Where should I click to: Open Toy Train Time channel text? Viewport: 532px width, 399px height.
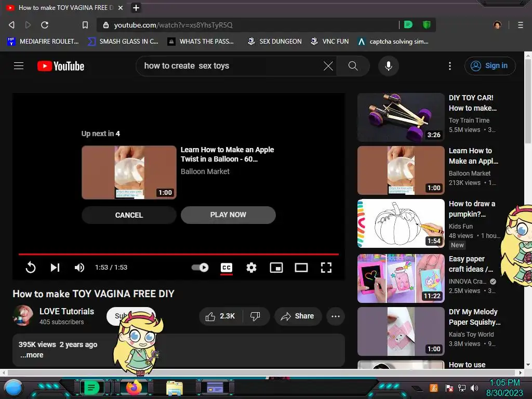469,120
